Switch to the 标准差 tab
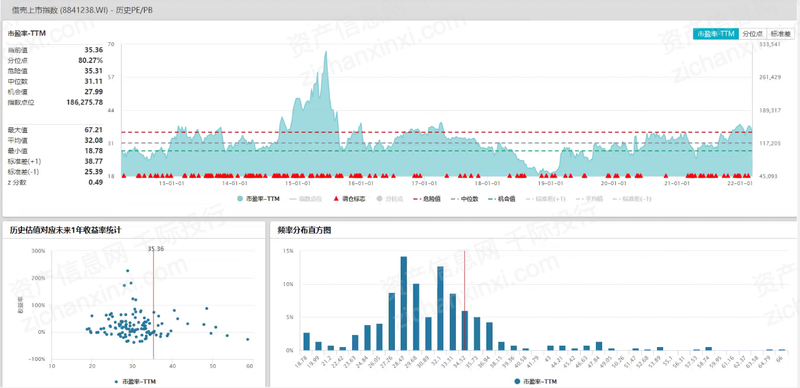Viewport: 800px width, 388px height. pos(780,34)
